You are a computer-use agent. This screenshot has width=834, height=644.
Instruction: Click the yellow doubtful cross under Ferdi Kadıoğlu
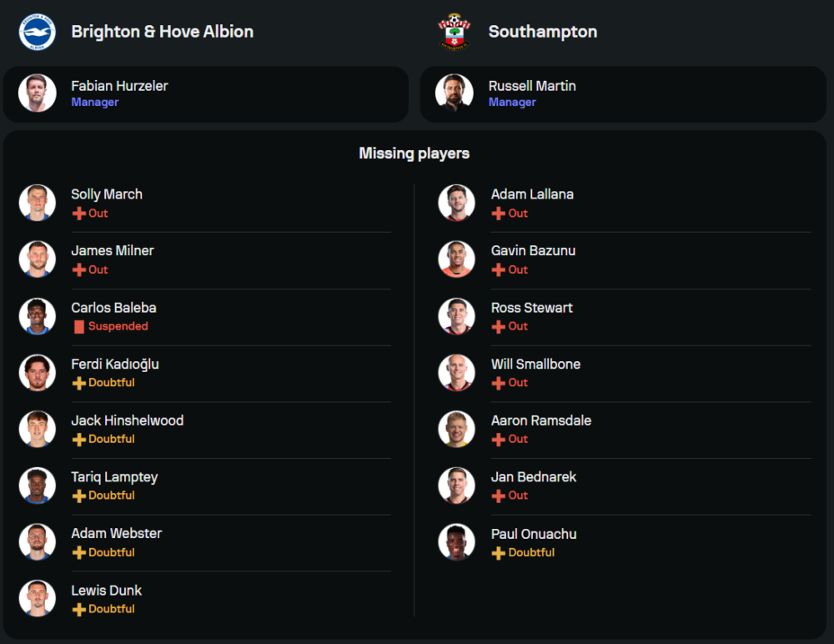tap(79, 383)
